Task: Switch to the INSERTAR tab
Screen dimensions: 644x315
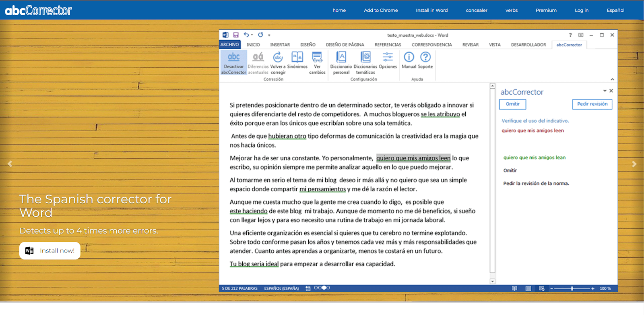Action: pos(280,45)
